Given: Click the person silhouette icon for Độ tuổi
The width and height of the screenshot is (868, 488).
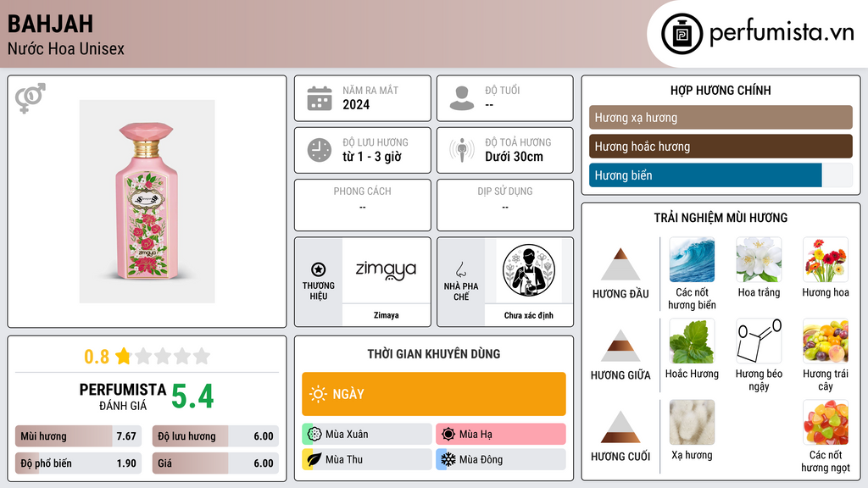Looking at the screenshot, I should (x=462, y=98).
